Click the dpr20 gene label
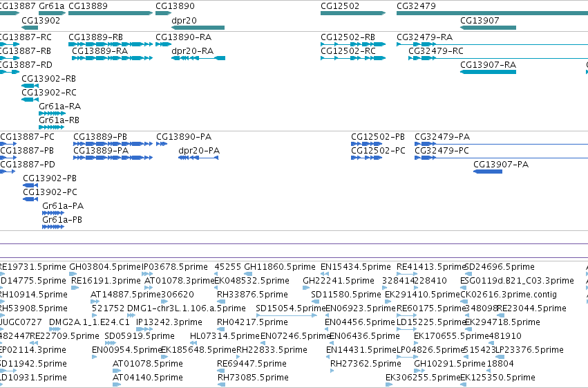588x388 pixels. [184, 20]
